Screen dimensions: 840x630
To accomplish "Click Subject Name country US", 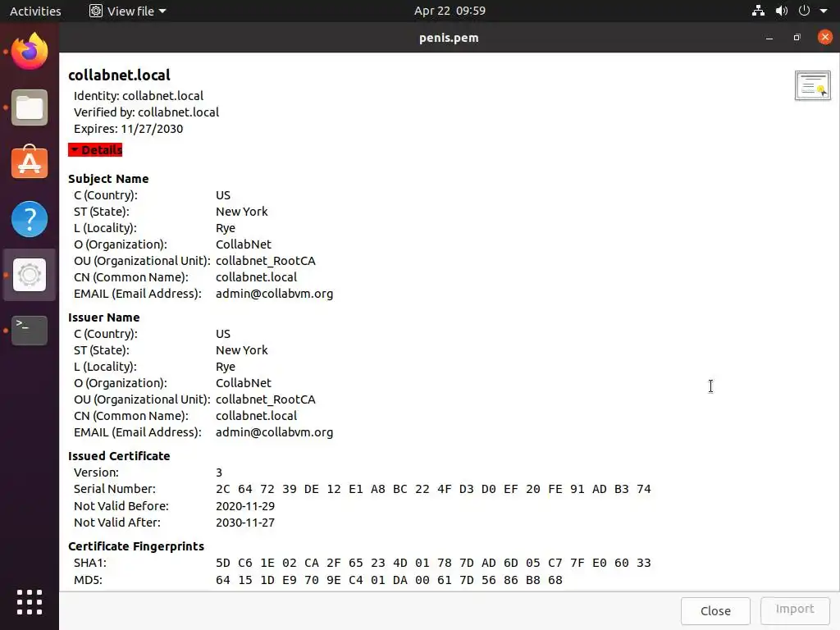I will [223, 195].
